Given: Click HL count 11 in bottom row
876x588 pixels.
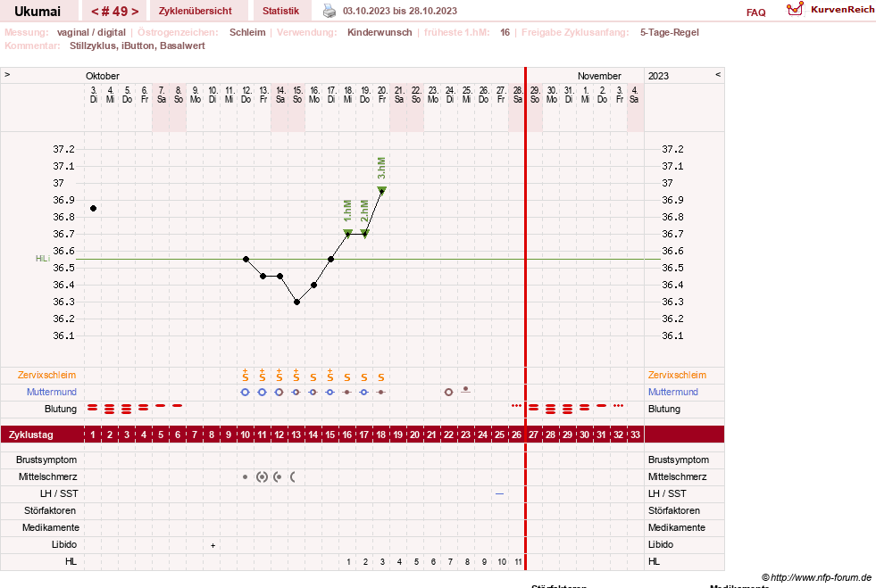Looking at the screenshot, I should click(x=518, y=562).
